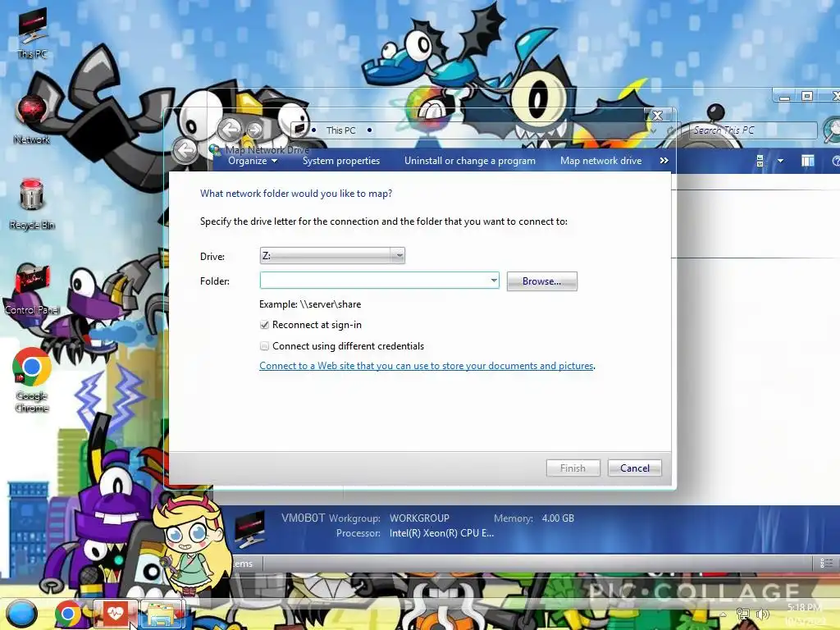Viewport: 840px width, 630px height.
Task: Click the Finish button
Action: (573, 468)
